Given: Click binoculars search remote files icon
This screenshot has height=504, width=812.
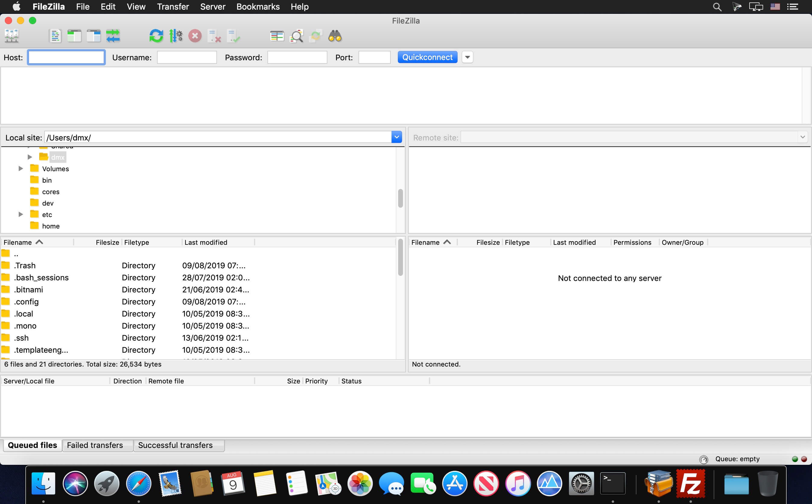Looking at the screenshot, I should (x=335, y=36).
